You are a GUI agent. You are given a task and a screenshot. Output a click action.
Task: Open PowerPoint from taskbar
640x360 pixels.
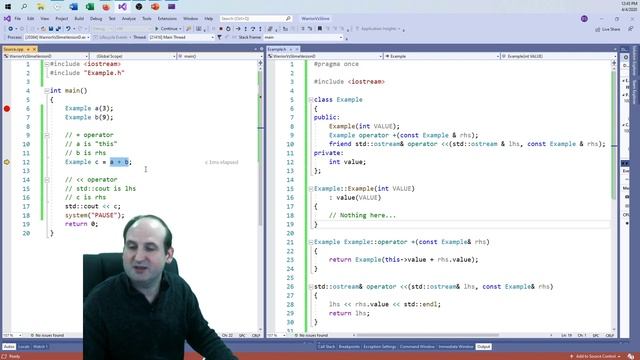click(155, 7)
